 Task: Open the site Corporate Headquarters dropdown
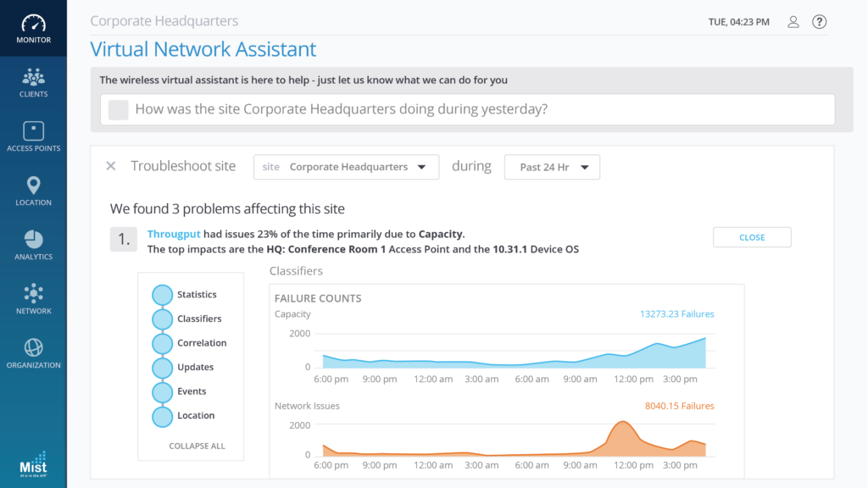click(346, 167)
